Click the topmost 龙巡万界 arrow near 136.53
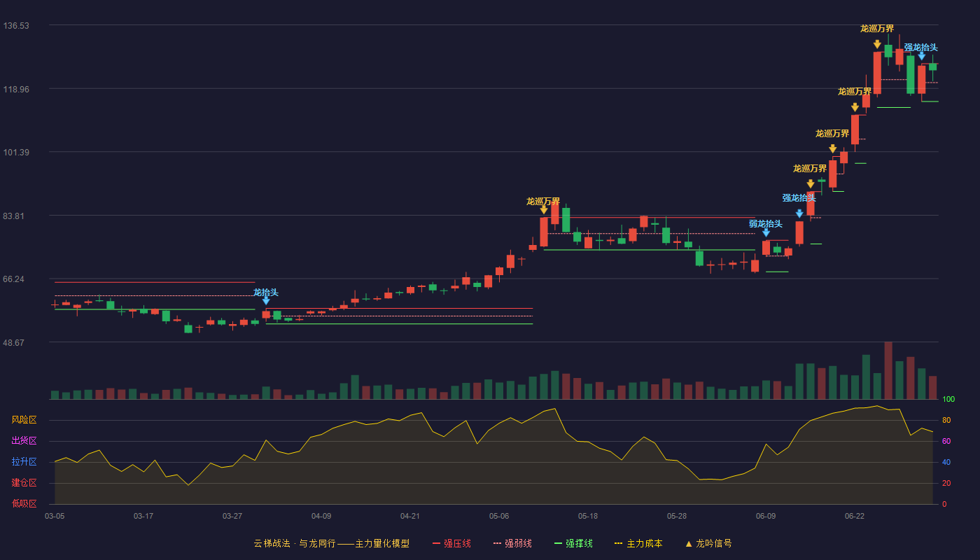The height and width of the screenshot is (560, 980). click(877, 44)
